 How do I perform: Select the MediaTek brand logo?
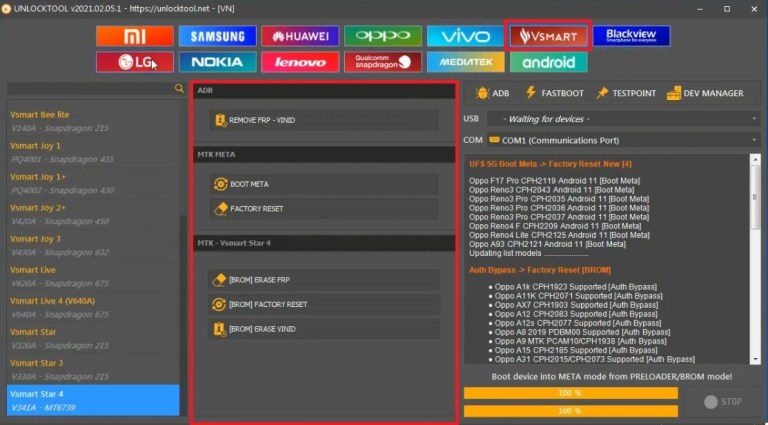pyautogui.click(x=465, y=62)
